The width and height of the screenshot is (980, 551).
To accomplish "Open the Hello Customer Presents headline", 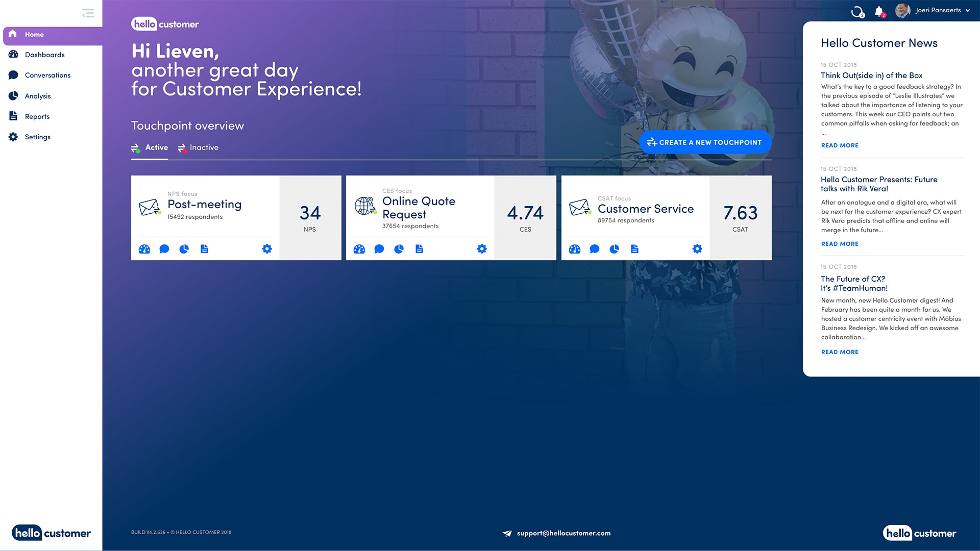I will pos(879,184).
